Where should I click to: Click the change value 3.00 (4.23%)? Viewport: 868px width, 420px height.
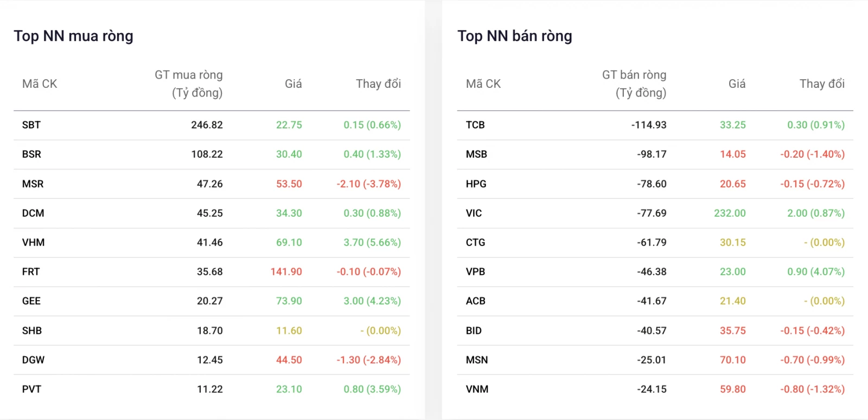tap(372, 301)
